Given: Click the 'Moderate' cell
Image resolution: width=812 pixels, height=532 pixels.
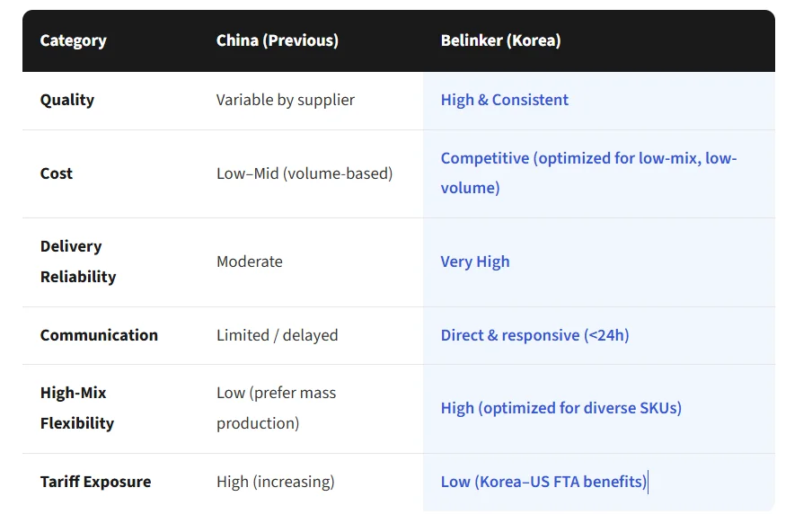Looking at the screenshot, I should pos(249,262).
